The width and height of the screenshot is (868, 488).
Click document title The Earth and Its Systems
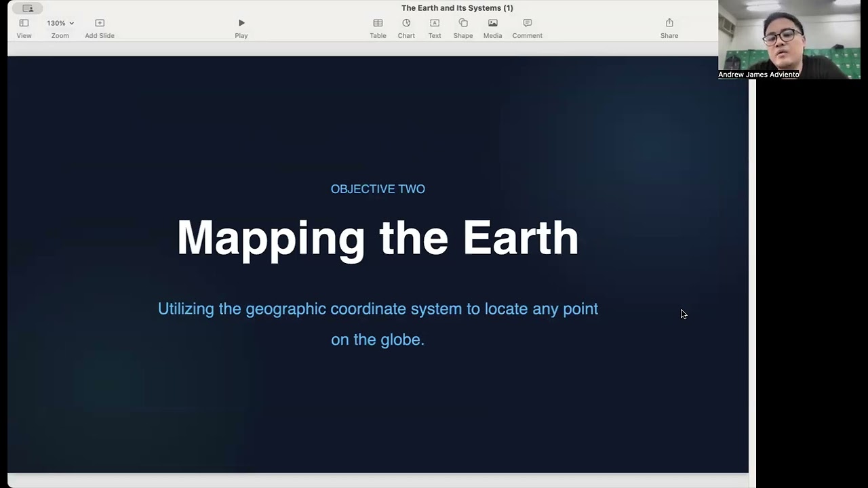click(457, 8)
